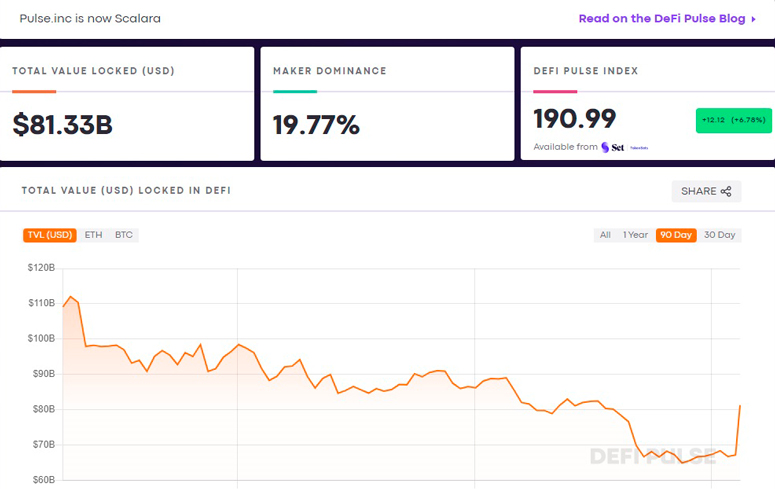Open Read on the DeFi Pulse Blog link

click(662, 18)
